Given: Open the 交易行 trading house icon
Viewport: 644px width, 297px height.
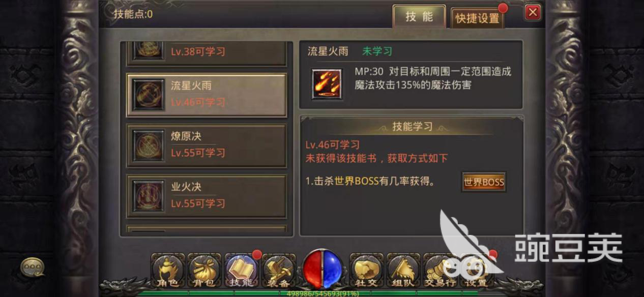Looking at the screenshot, I should 440,270.
